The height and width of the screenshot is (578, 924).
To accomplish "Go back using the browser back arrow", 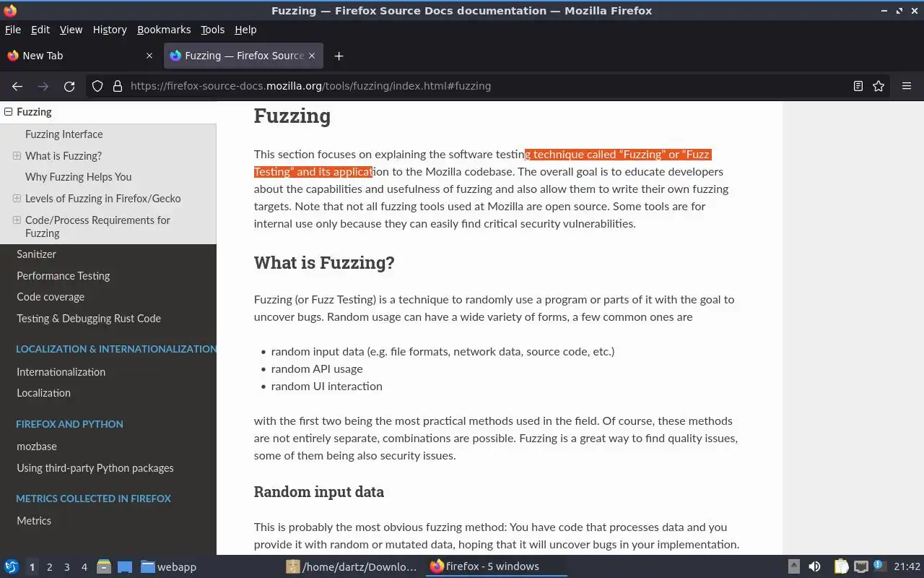I will point(17,86).
